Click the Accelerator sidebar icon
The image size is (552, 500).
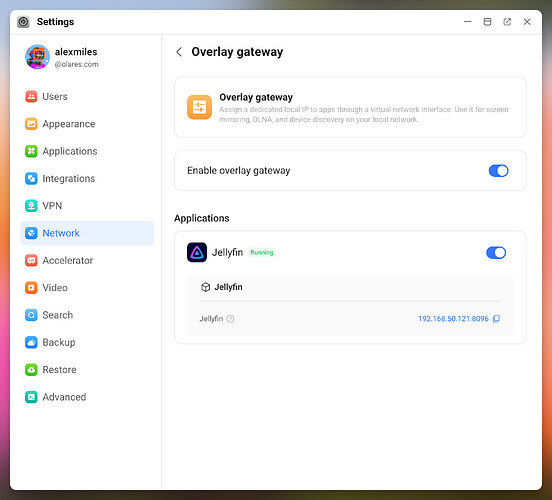click(31, 260)
